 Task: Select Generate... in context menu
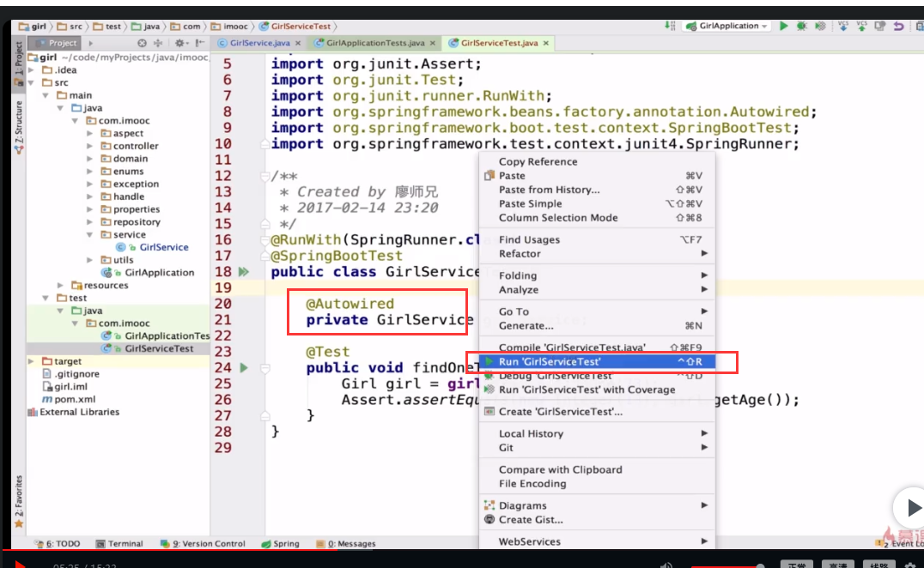597,325
